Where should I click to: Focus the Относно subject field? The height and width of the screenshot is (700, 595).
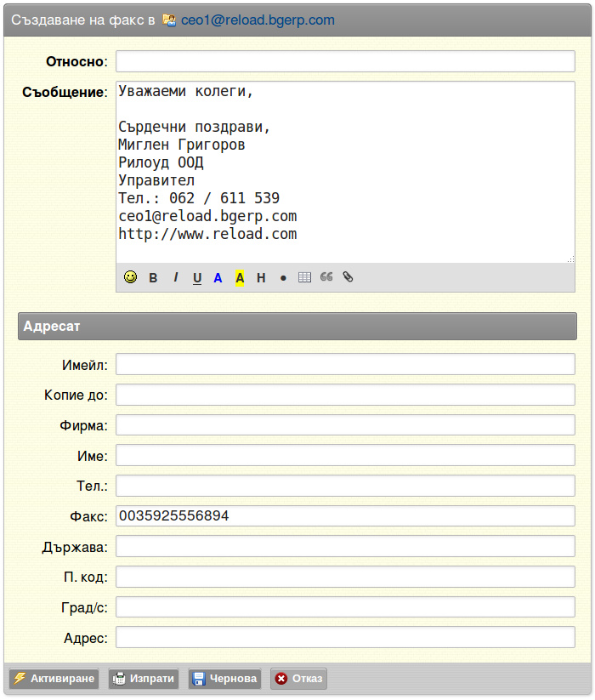[x=345, y=61]
